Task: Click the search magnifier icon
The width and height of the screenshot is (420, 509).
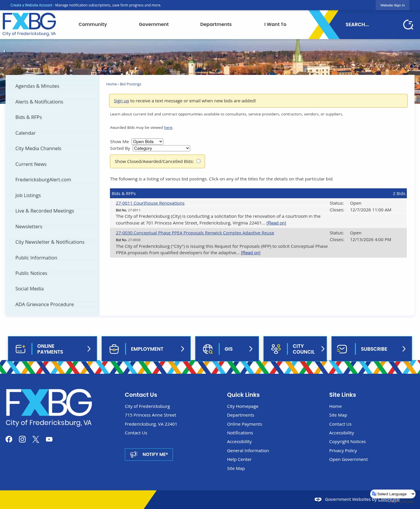Action: pyautogui.click(x=408, y=25)
